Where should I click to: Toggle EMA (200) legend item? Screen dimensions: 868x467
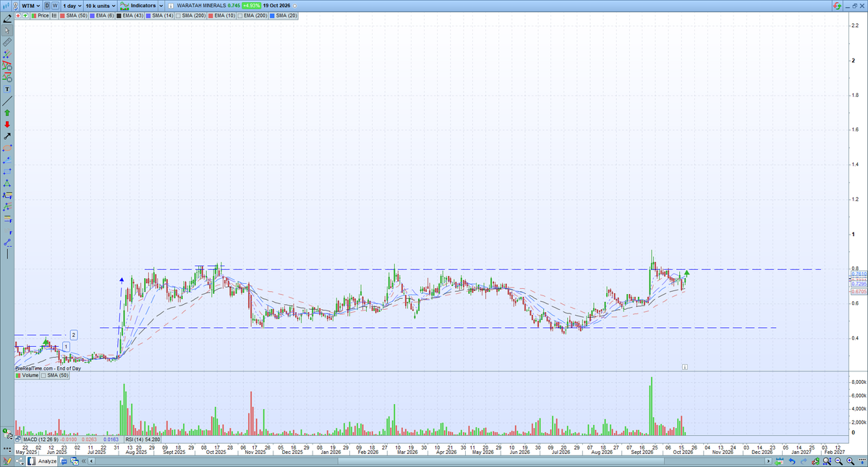[x=252, y=15]
